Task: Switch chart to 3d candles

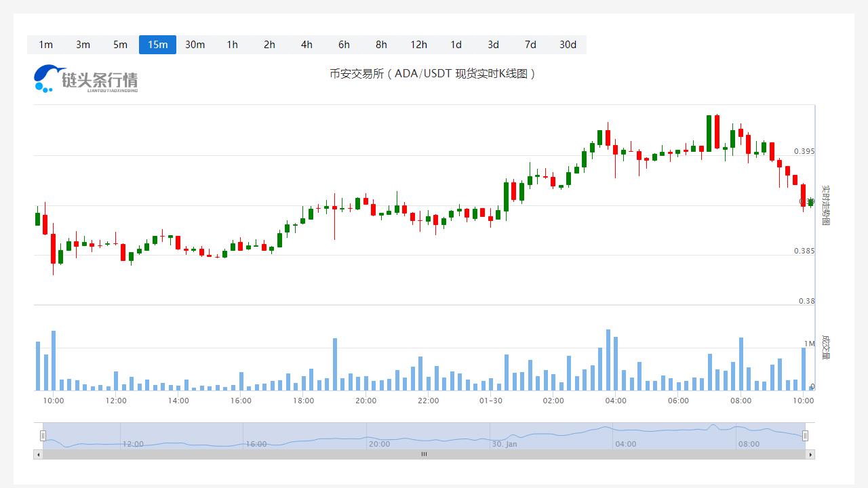Action: (493, 45)
